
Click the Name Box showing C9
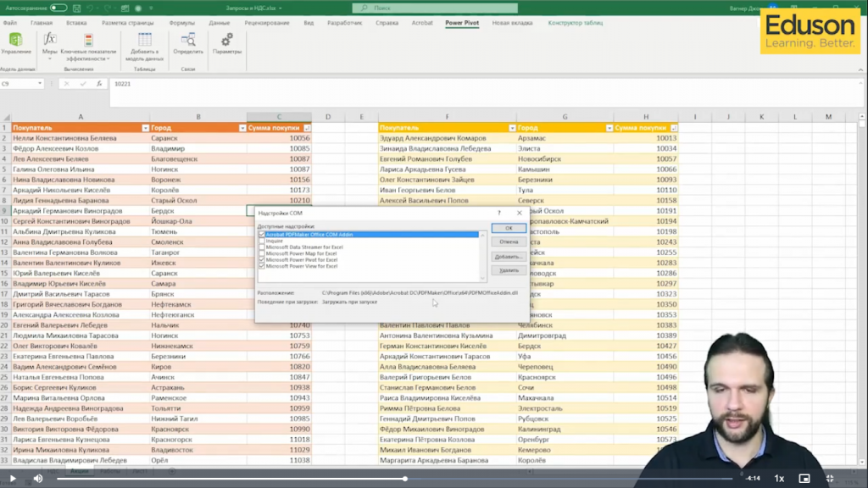pyautogui.click(x=18, y=84)
